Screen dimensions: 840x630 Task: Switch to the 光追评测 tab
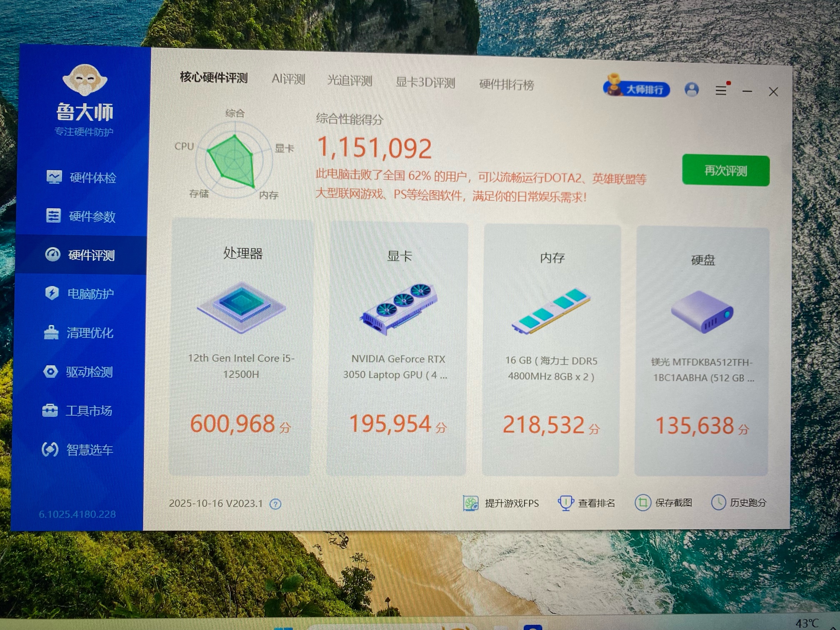coord(350,81)
